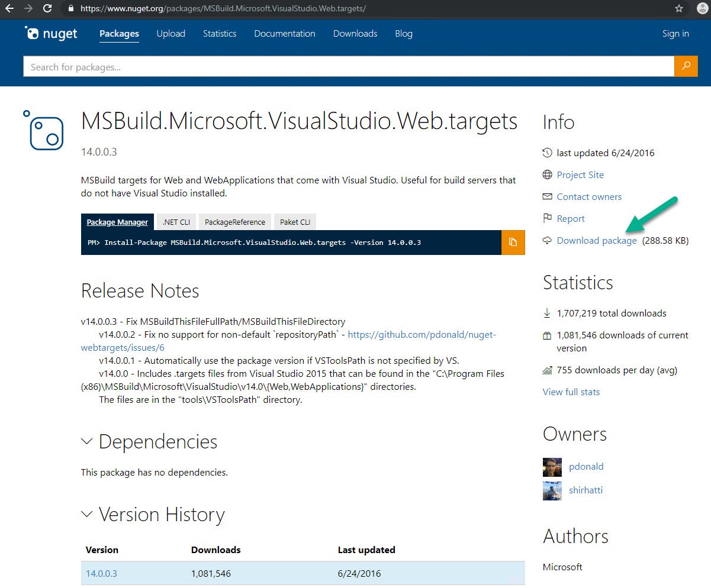Click the clock icon beside last updated
The image size is (711, 588).
(x=547, y=153)
